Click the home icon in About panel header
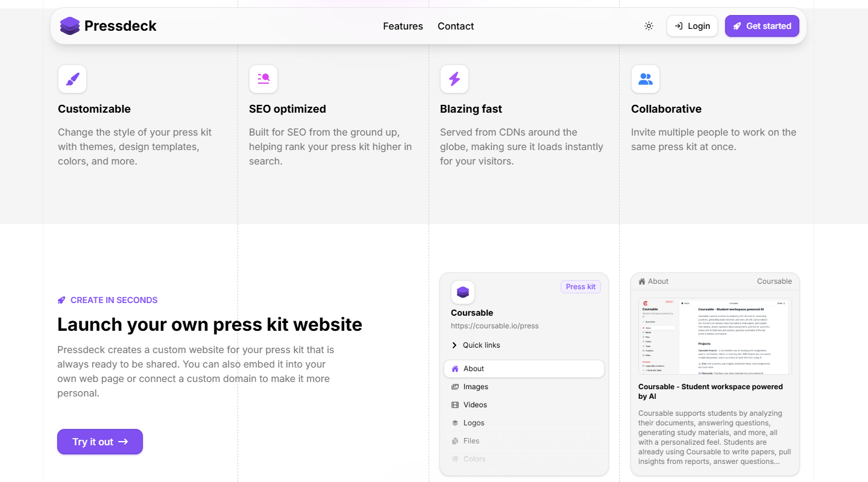 point(642,281)
